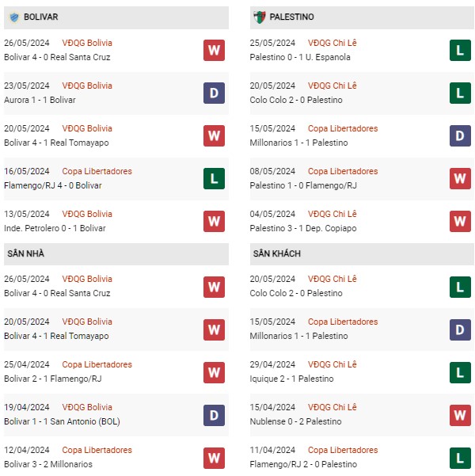Screen dimensions: 475x476
Task: Click the D badge for Bolivar 1 - 1 San Antonio
Action: (214, 416)
